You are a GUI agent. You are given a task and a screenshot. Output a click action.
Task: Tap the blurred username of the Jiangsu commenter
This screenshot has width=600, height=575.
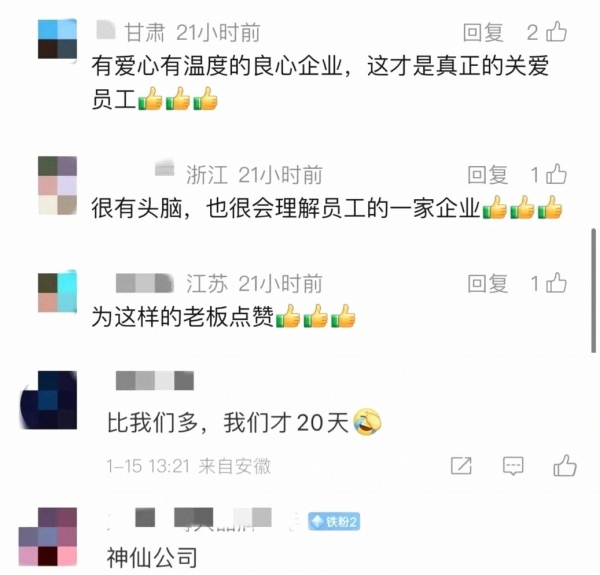coord(144,283)
